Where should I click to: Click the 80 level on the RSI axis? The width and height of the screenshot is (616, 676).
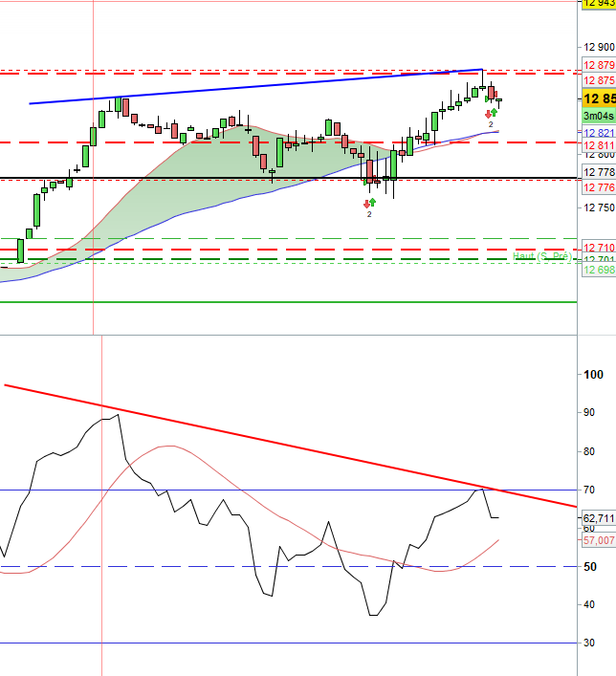(589, 451)
